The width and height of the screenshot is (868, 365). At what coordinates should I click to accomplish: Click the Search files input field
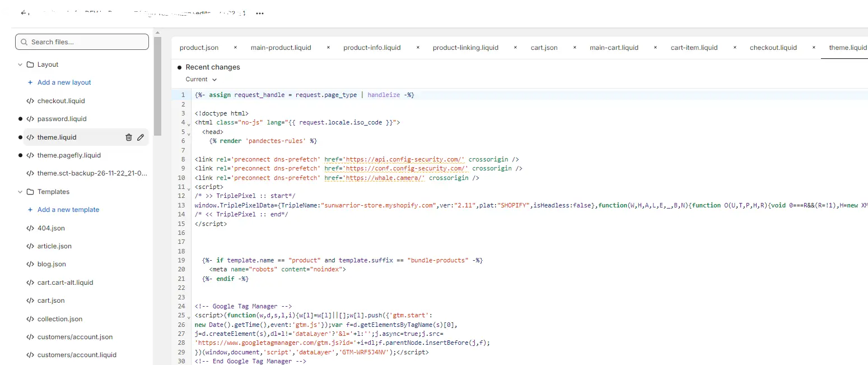(82, 42)
